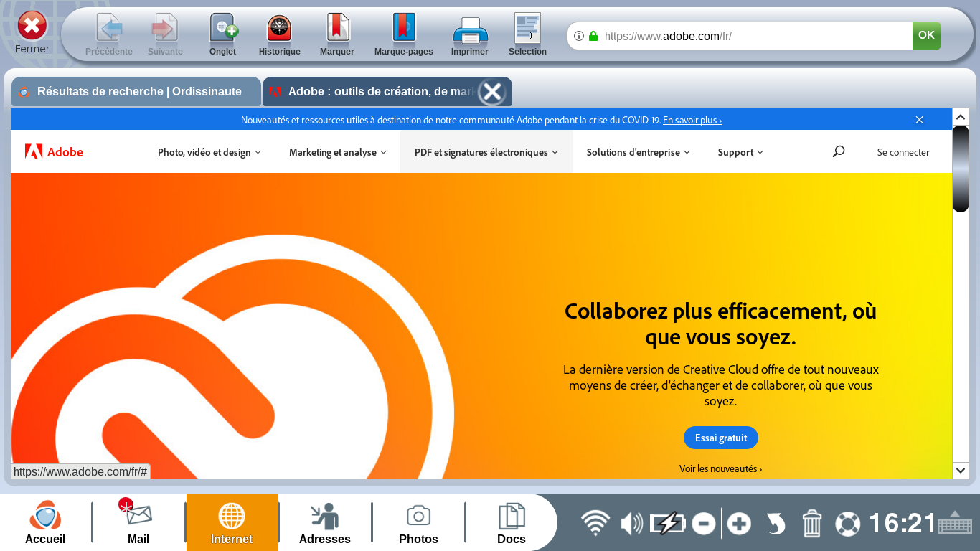
Task: Switch to the Résultats de recherche tab
Action: (136, 92)
